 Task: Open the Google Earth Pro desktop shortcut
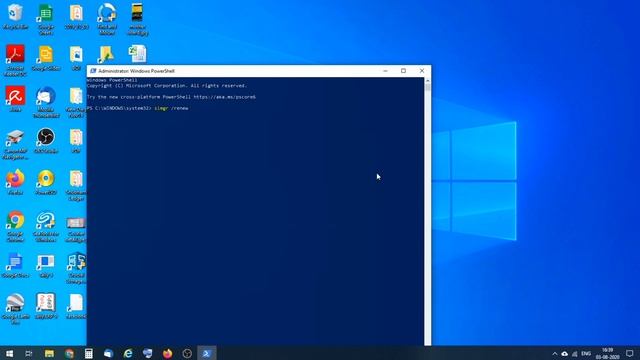coord(16,309)
